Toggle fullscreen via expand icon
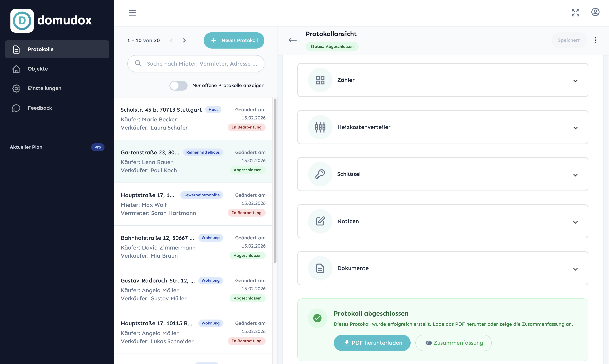This screenshot has height=364, width=609. point(575,13)
